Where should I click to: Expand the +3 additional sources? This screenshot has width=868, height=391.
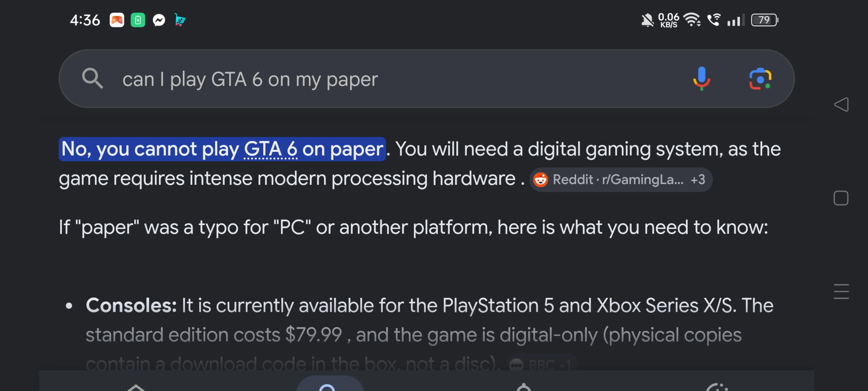click(698, 180)
